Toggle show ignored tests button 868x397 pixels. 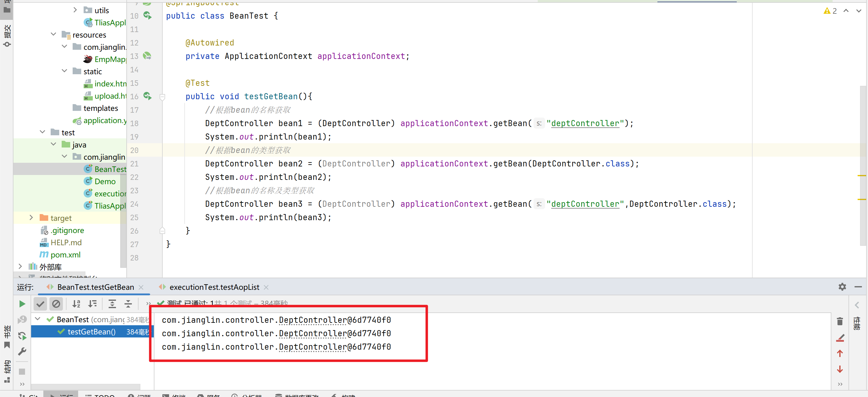click(56, 304)
